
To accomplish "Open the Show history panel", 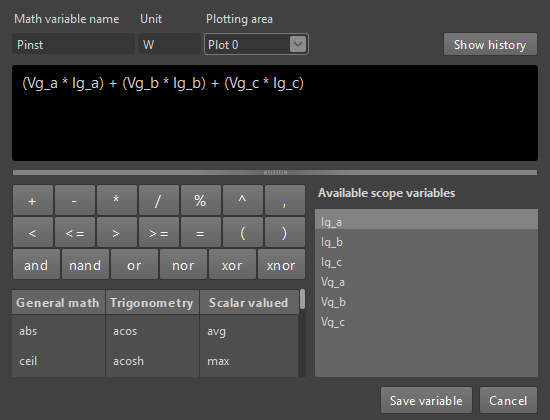I will point(490,44).
